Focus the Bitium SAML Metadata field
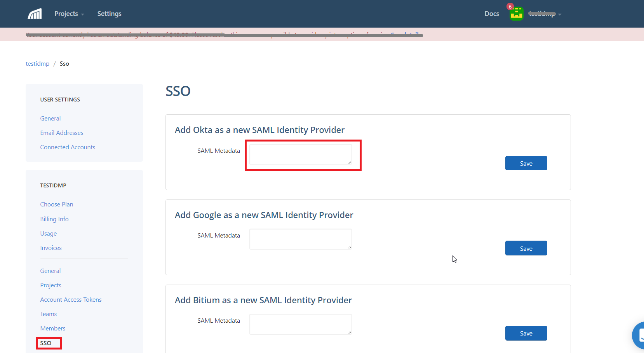Viewport: 644px width, 353px height. click(x=301, y=324)
